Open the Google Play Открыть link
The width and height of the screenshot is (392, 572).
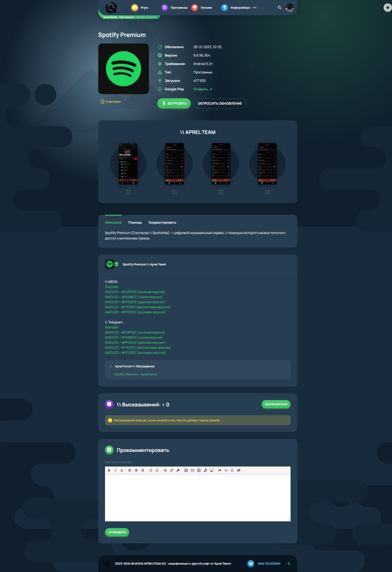tap(202, 89)
